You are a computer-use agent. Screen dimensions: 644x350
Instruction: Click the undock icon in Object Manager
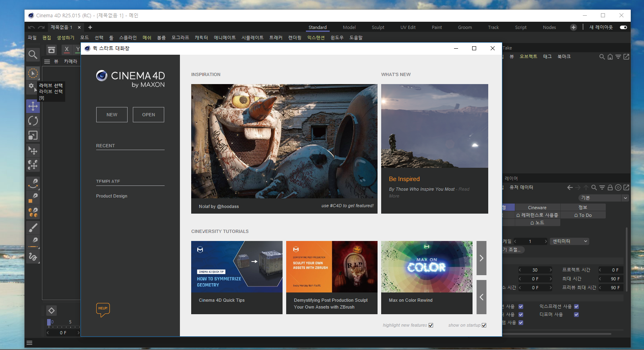point(626,57)
